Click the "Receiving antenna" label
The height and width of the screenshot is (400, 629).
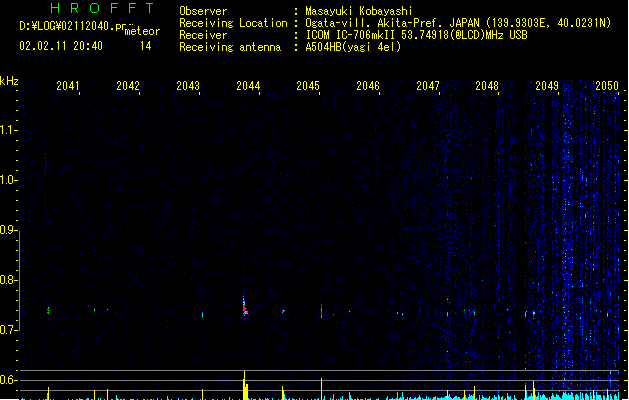[230, 47]
